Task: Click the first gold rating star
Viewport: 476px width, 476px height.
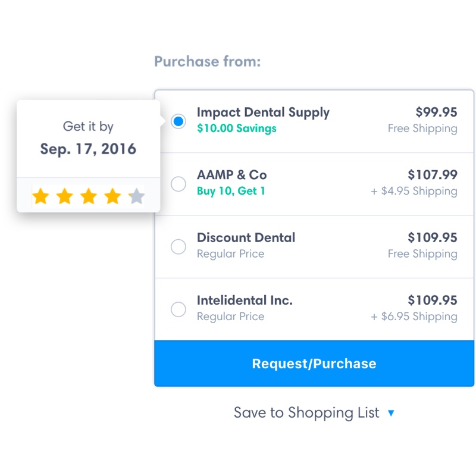Action: coord(40,196)
